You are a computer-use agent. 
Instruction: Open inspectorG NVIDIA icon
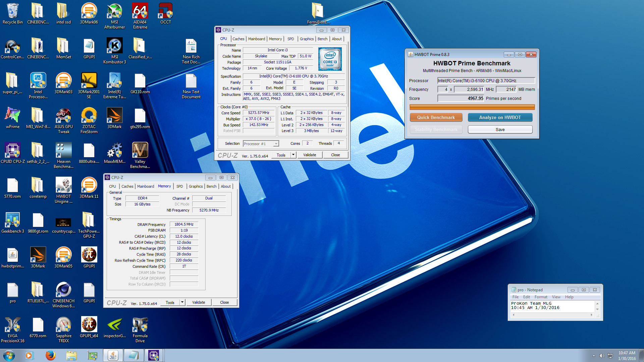[x=114, y=327]
